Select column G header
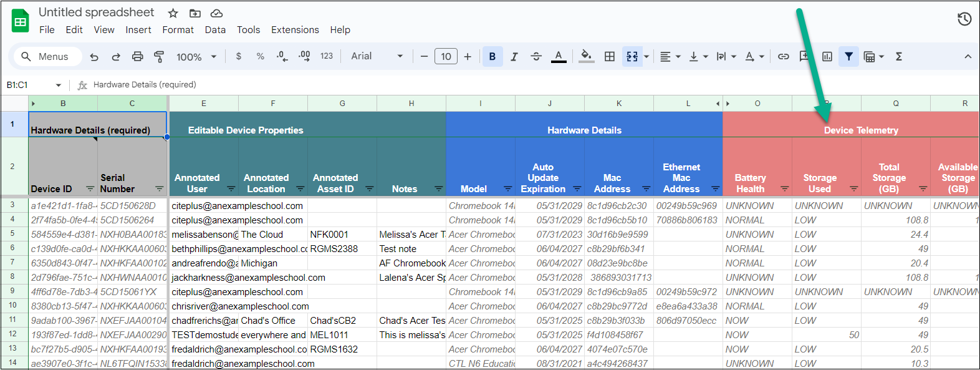The width and height of the screenshot is (980, 370). pyautogui.click(x=342, y=104)
